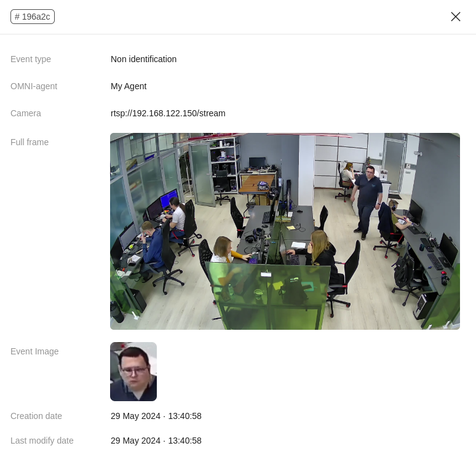The image size is (476, 451).
Task: Click the # 196a2c event ID badge
Action: coord(33,17)
